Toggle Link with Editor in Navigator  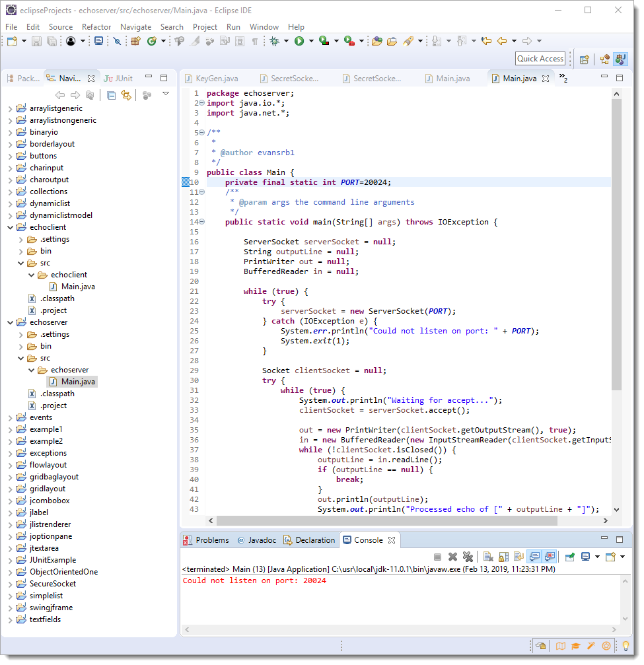pyautogui.click(x=126, y=95)
